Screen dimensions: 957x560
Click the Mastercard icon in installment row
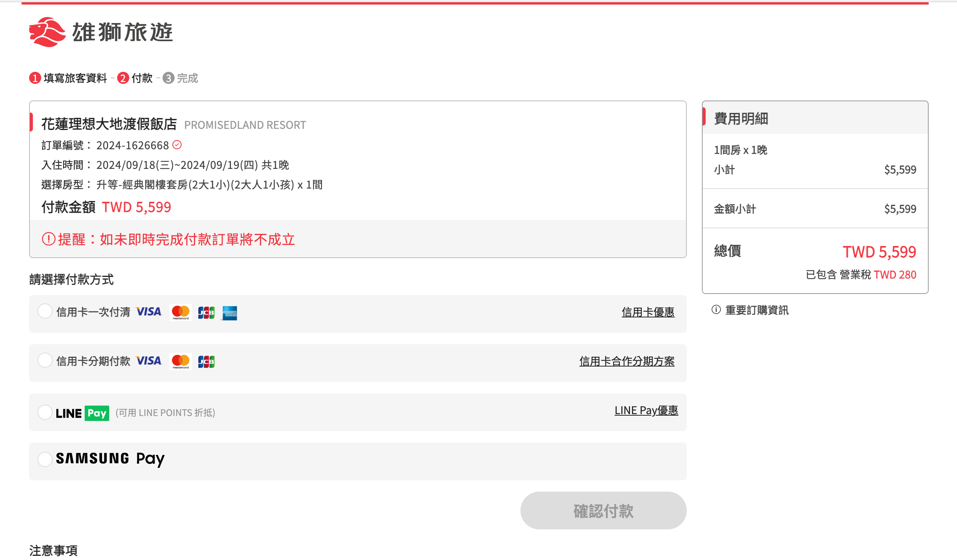[x=181, y=362]
